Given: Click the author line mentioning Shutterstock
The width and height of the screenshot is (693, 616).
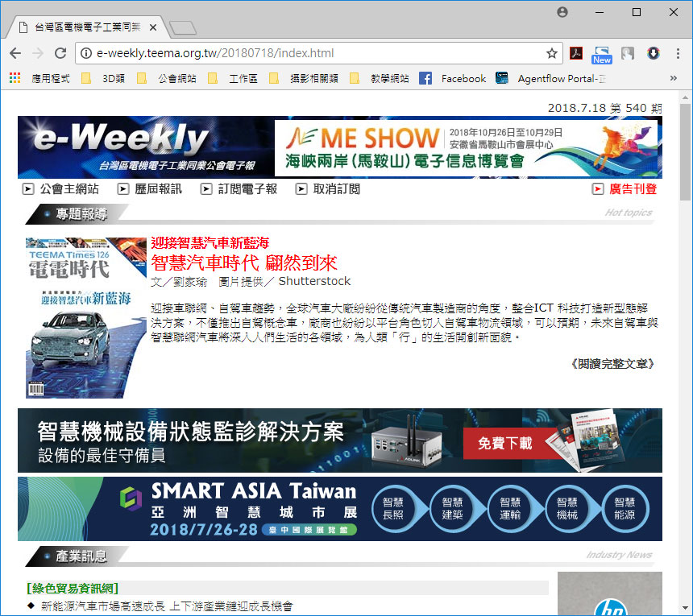Looking at the screenshot, I should coord(251,281).
